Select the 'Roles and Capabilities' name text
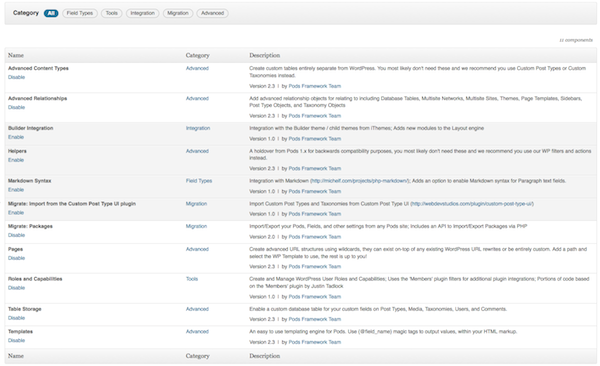The width and height of the screenshot is (600, 366). pos(35,279)
